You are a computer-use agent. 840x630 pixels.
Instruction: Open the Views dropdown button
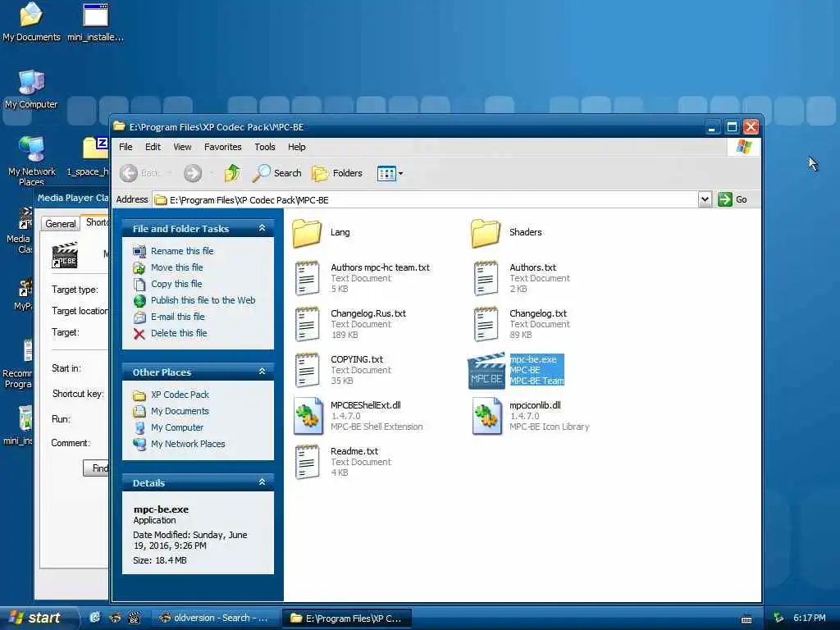(x=390, y=173)
